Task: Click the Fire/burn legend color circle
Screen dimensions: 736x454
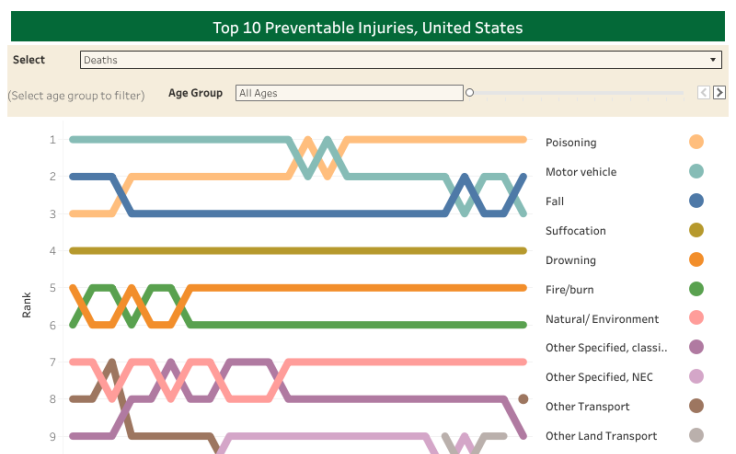Action: point(696,289)
